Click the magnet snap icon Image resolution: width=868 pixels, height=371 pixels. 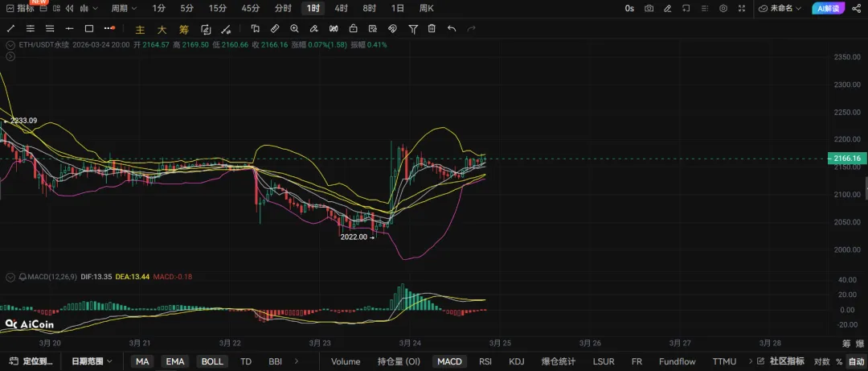(x=392, y=29)
